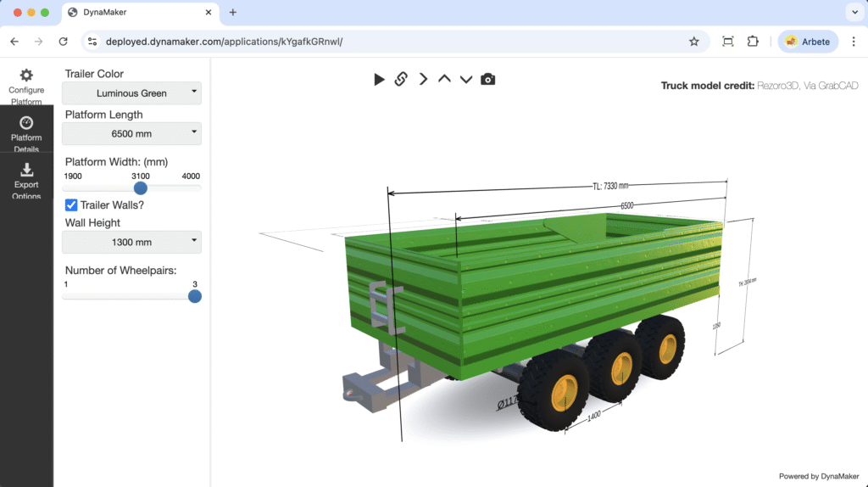Open the Rezoro3D, Via GrabCAD credit link
This screenshot has height=487, width=868.
coord(807,86)
